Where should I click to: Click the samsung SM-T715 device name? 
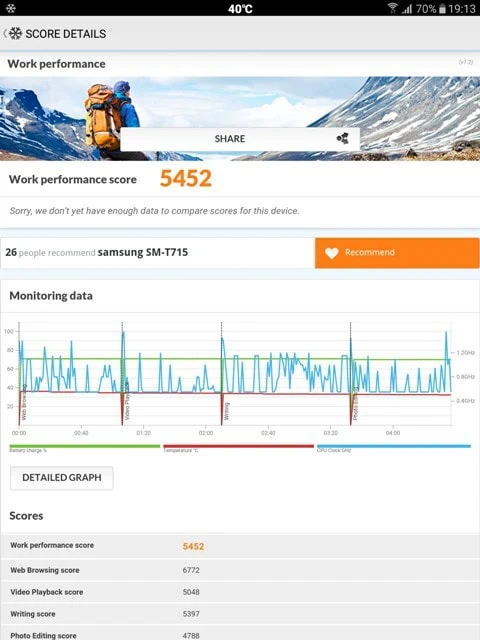tap(143, 252)
